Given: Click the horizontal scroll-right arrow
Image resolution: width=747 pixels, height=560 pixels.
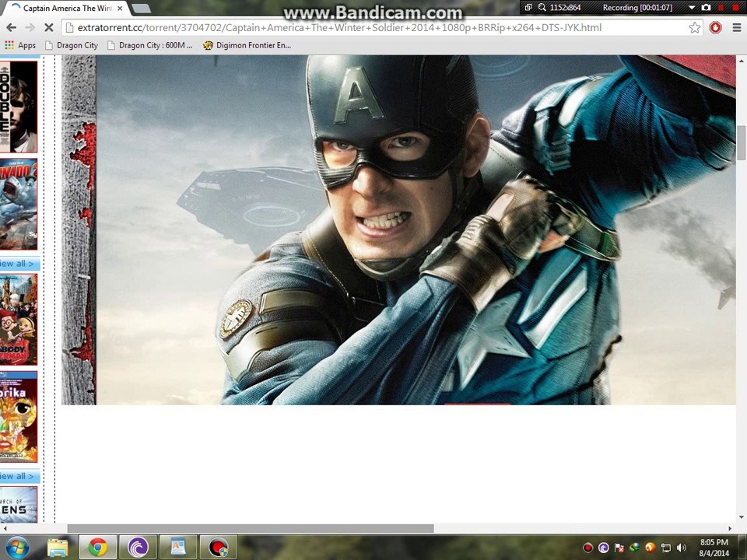Looking at the screenshot, I should (x=730, y=529).
